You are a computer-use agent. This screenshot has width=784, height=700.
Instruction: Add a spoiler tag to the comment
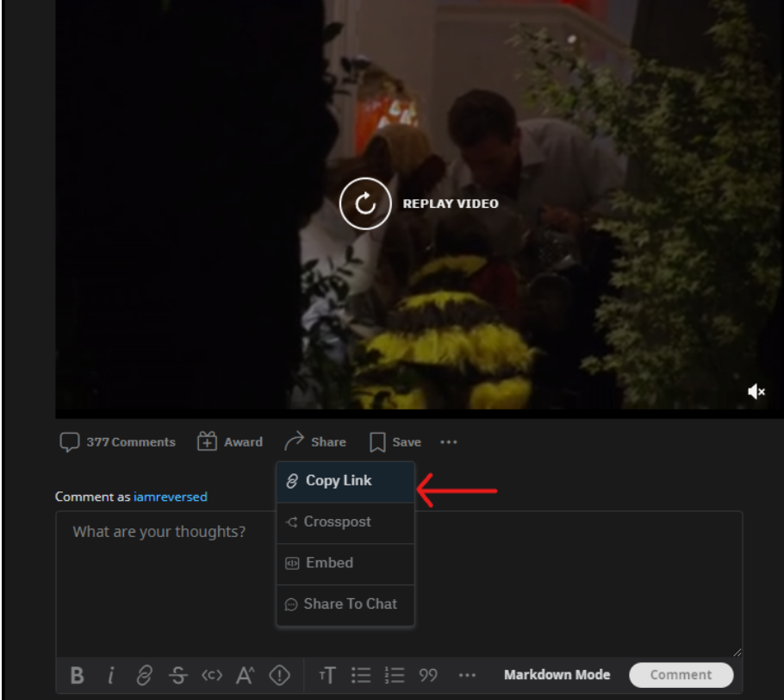(x=276, y=676)
